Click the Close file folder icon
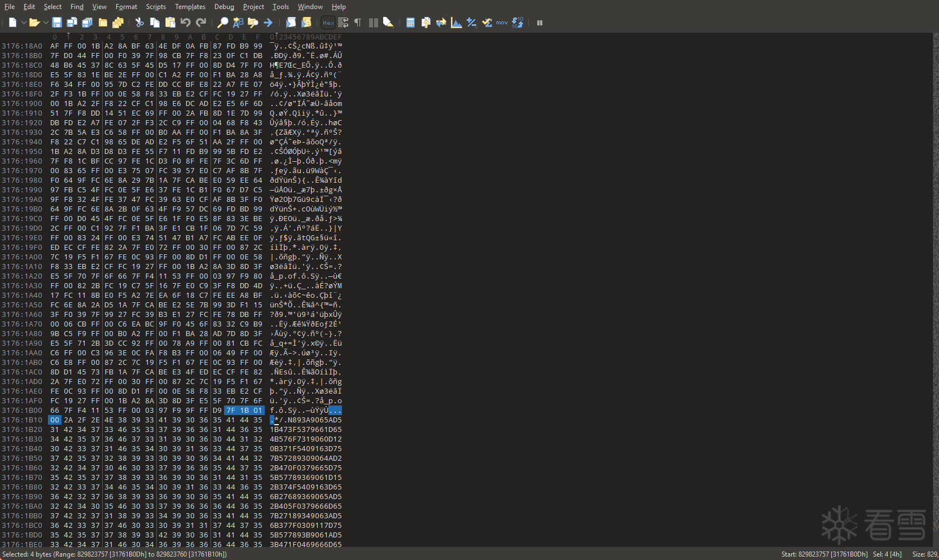 click(103, 23)
